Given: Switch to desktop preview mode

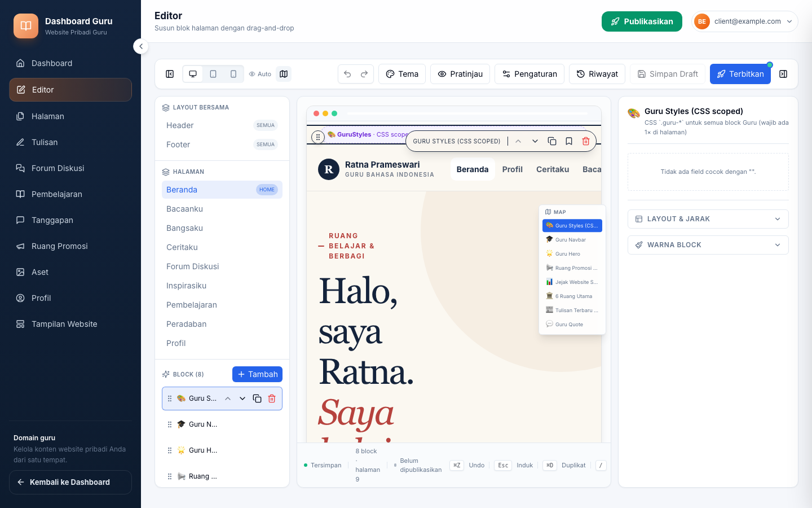Looking at the screenshot, I should (x=193, y=74).
